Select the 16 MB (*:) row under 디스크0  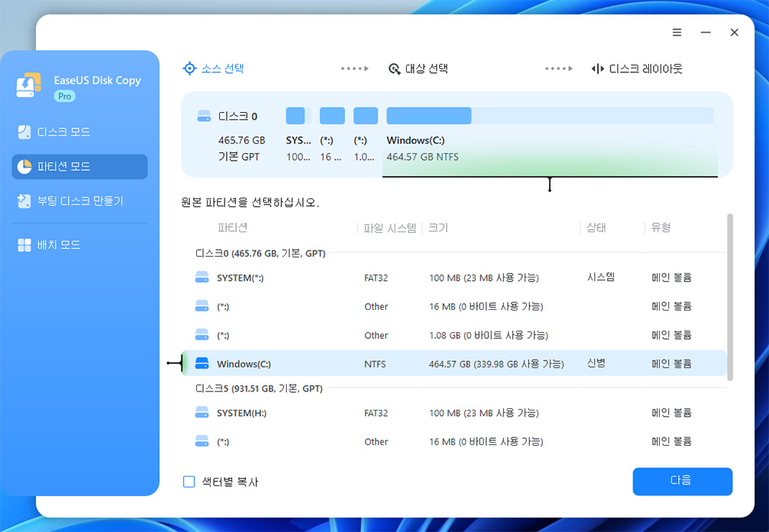click(x=454, y=307)
